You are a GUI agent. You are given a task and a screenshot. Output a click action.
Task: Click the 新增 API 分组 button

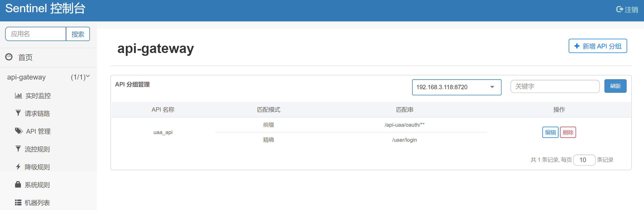[598, 46]
